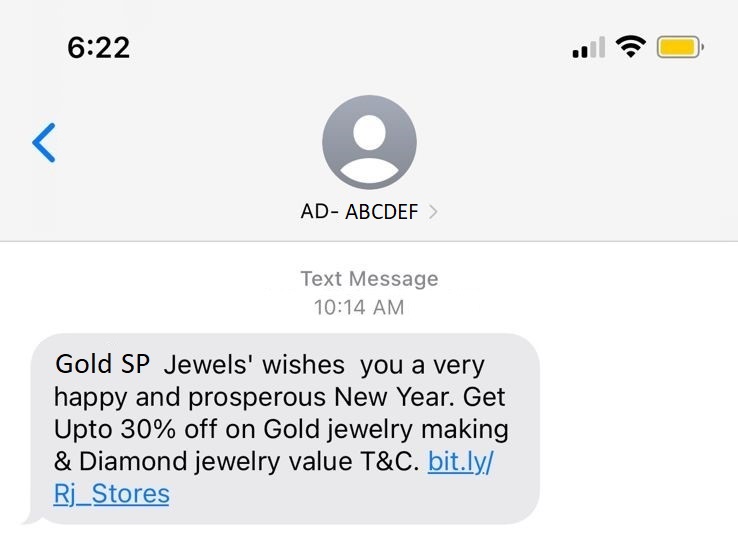738x547 pixels.
Task: Open the gray contact avatar
Action: (x=369, y=143)
